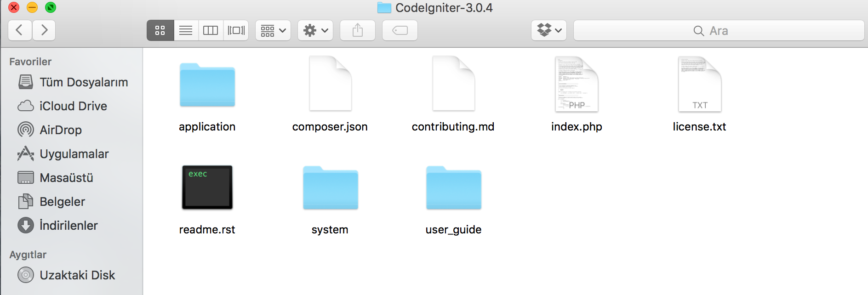The height and width of the screenshot is (295, 868).
Task: Go forward with the right arrow
Action: tap(44, 30)
